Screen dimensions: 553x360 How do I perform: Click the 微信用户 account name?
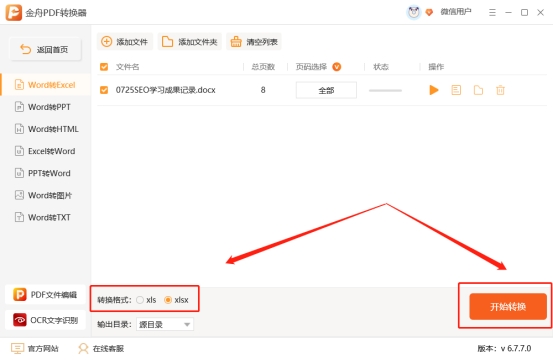pyautogui.click(x=456, y=12)
